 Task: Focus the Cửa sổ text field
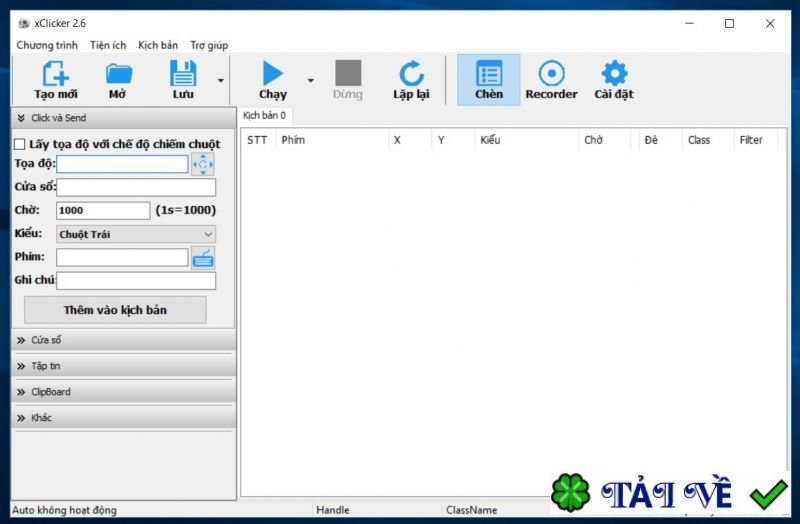click(x=136, y=187)
